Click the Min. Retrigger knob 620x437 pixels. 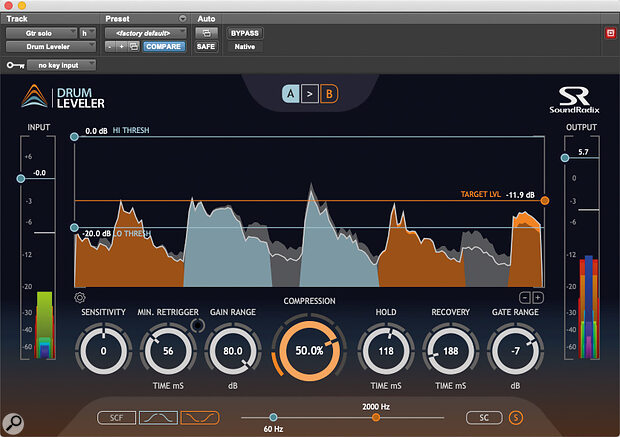168,350
